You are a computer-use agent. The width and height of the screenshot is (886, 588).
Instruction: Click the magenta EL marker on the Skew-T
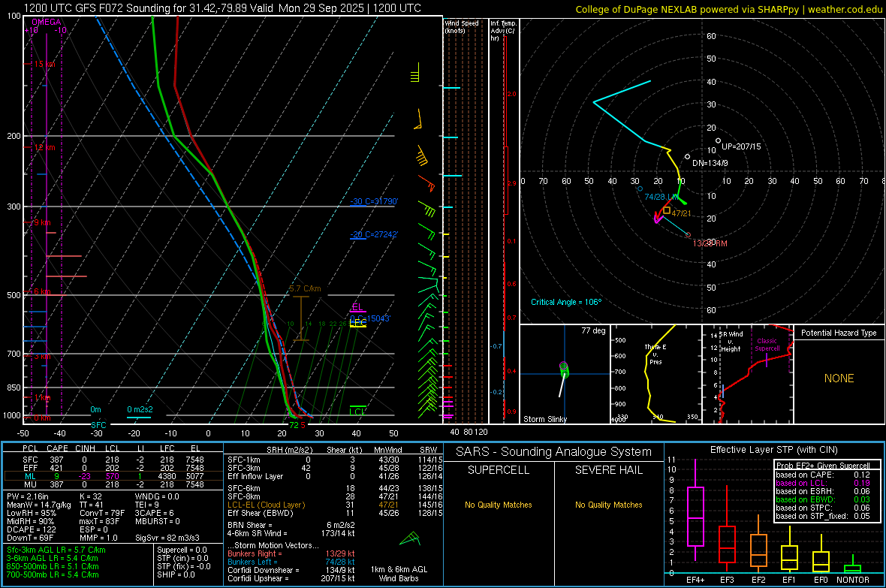pos(357,307)
